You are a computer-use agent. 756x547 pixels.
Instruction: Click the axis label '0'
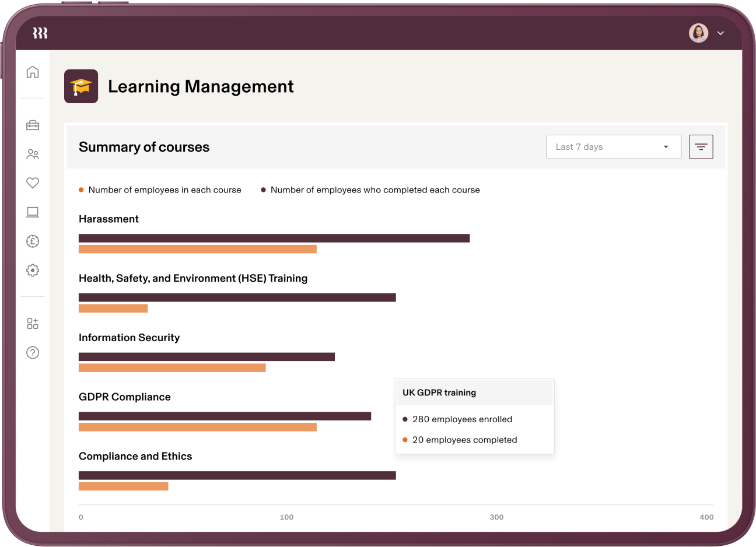[81, 517]
